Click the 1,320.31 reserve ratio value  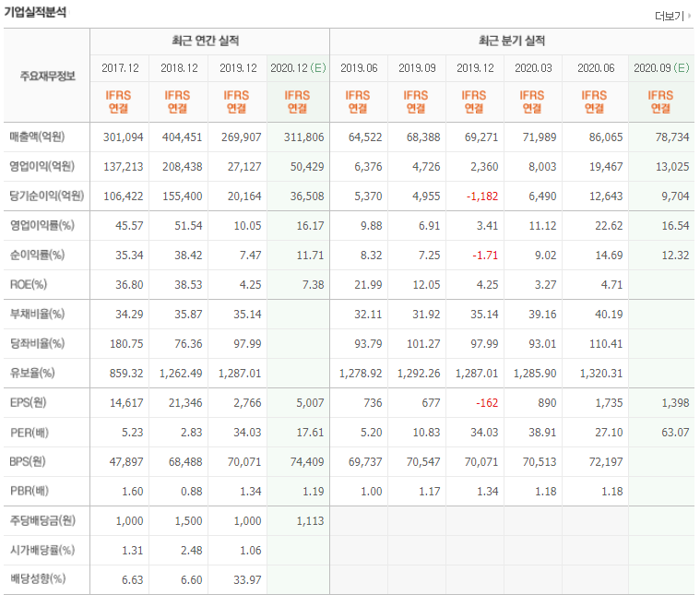[601, 374]
